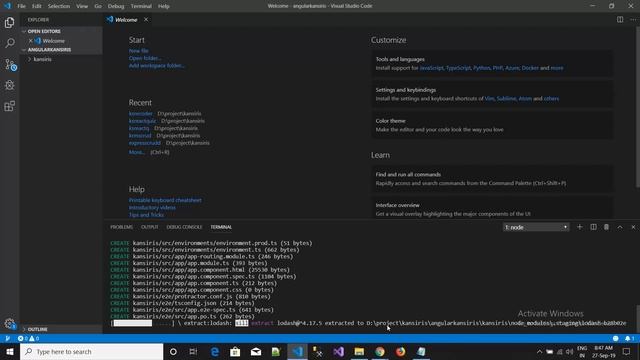Open the Source Control view

pyautogui.click(x=10, y=64)
